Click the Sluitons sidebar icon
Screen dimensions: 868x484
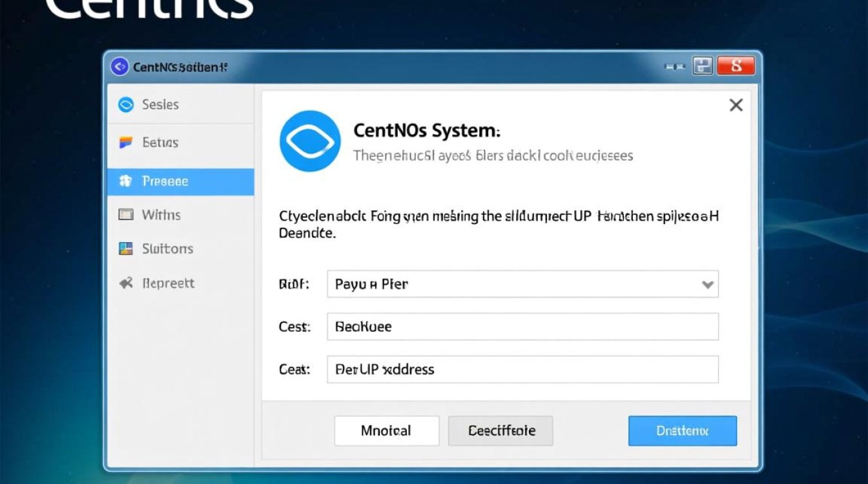[126, 248]
